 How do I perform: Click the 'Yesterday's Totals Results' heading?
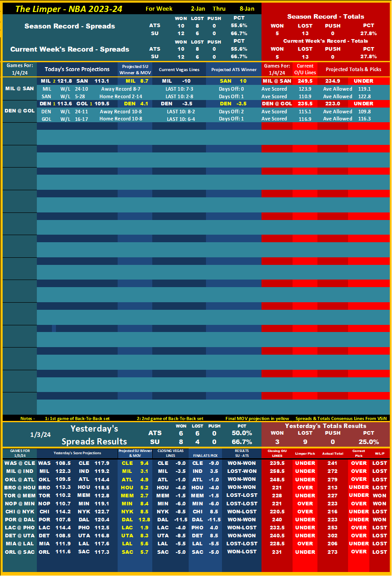coord(325,425)
